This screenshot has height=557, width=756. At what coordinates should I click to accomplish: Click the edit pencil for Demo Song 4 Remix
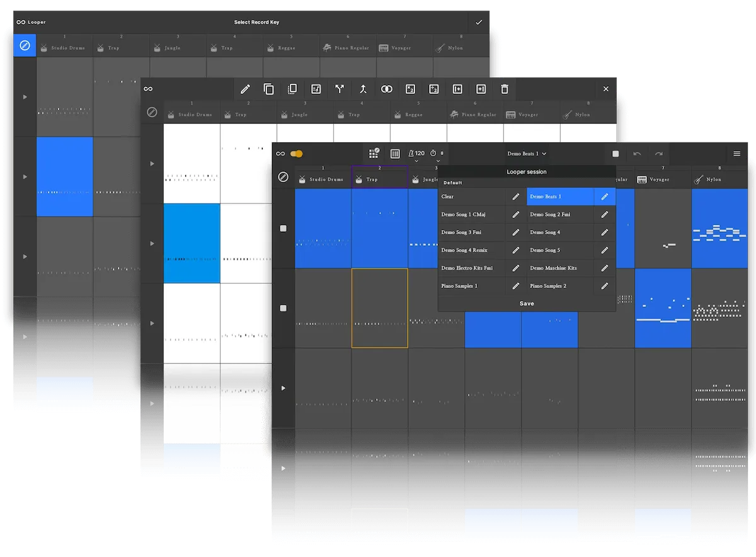pos(516,250)
